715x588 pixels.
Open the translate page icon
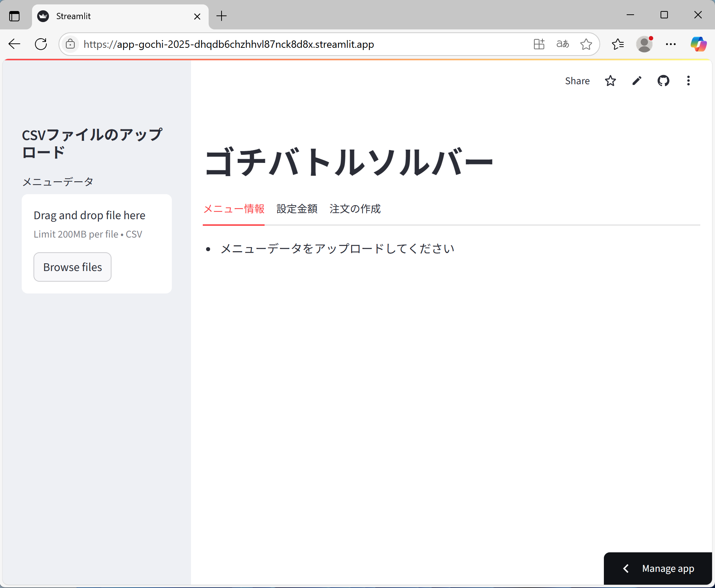click(563, 44)
